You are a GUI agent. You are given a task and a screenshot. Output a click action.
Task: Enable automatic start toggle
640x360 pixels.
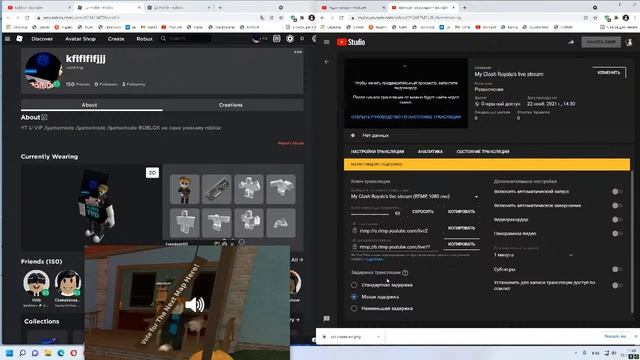(x=617, y=191)
